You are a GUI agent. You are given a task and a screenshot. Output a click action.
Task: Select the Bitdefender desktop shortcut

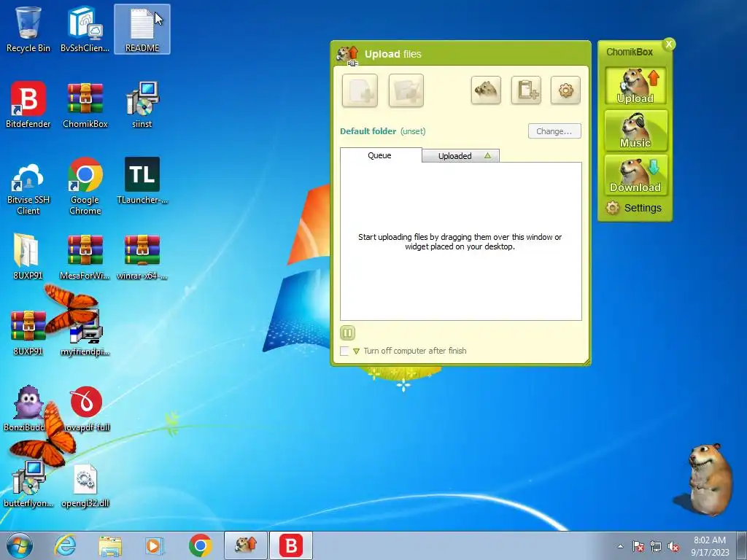(28, 105)
